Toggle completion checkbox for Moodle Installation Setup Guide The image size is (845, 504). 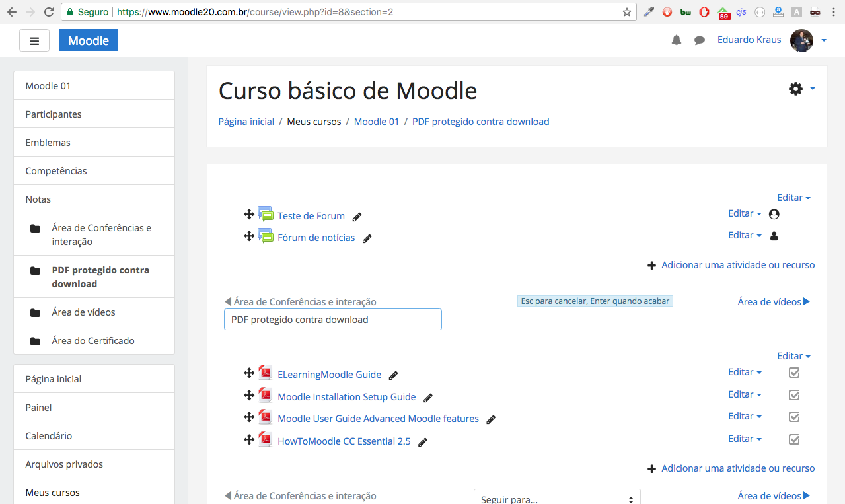(794, 395)
